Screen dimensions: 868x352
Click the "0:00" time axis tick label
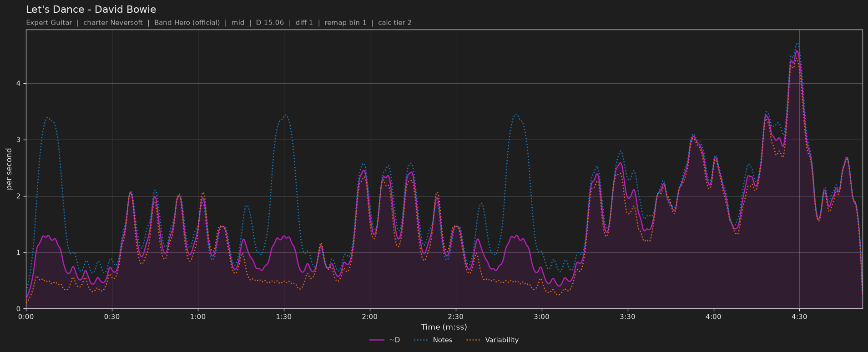[x=26, y=317]
